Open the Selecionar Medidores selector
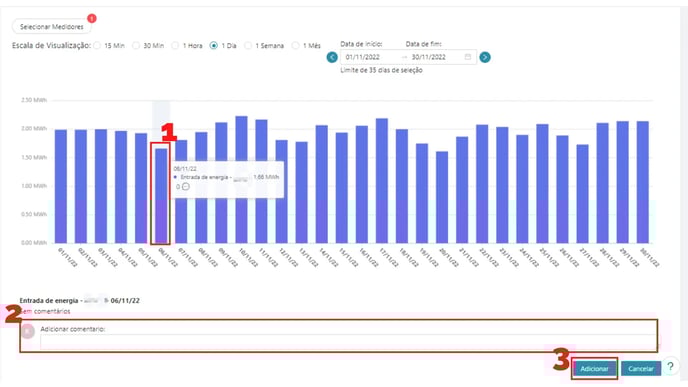This screenshot has height=387, width=688. (52, 27)
